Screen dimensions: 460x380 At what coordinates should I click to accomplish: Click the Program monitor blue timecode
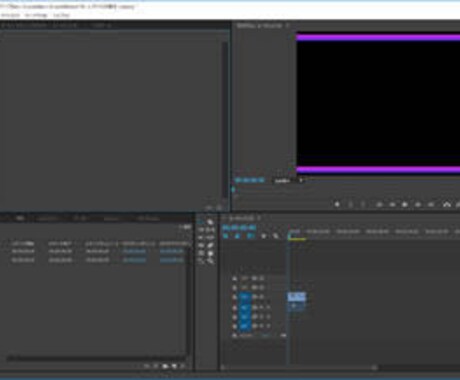point(249,180)
